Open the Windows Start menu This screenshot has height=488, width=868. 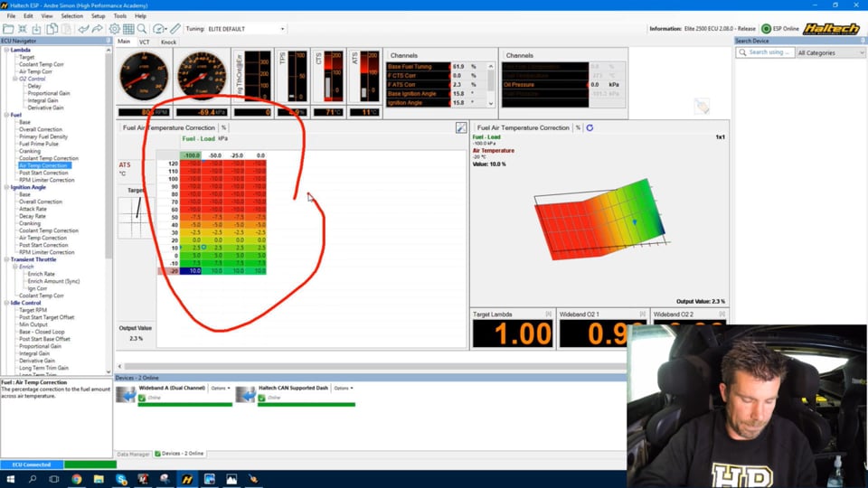(x=11, y=479)
